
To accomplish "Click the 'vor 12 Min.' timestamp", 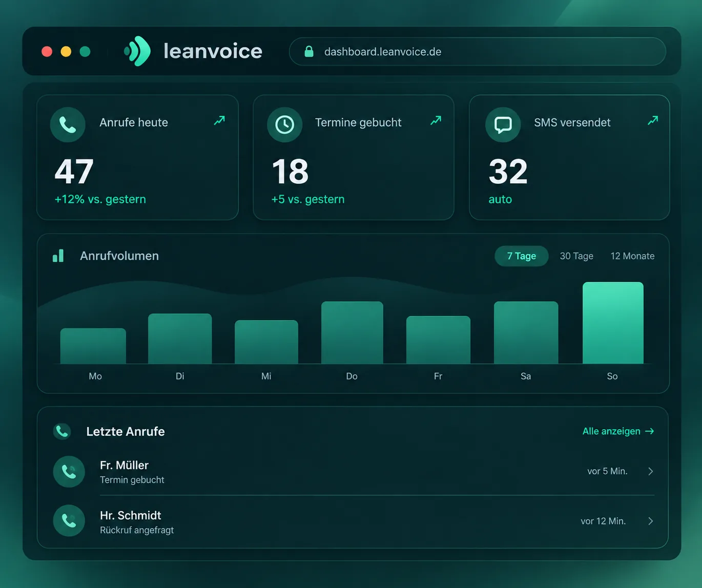I will (603, 521).
